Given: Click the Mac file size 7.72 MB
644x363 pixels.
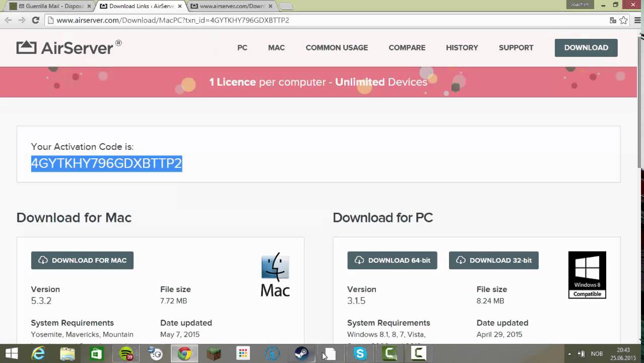Looking at the screenshot, I should [173, 300].
